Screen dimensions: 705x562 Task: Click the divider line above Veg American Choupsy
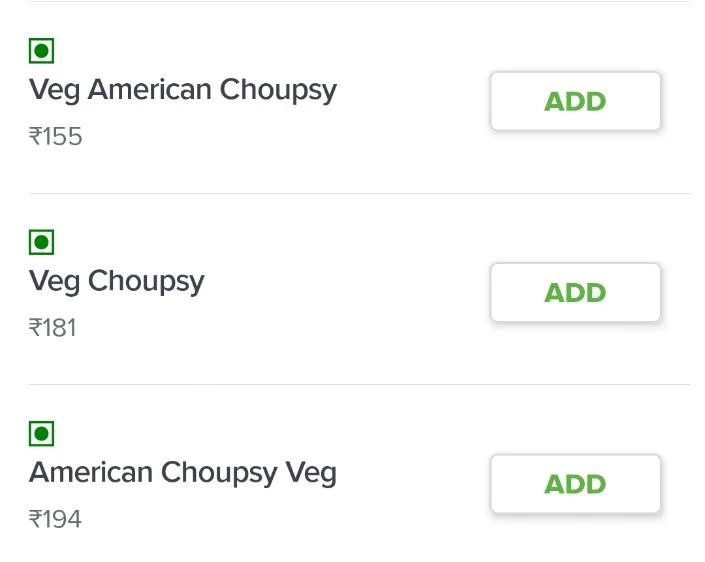359,2
